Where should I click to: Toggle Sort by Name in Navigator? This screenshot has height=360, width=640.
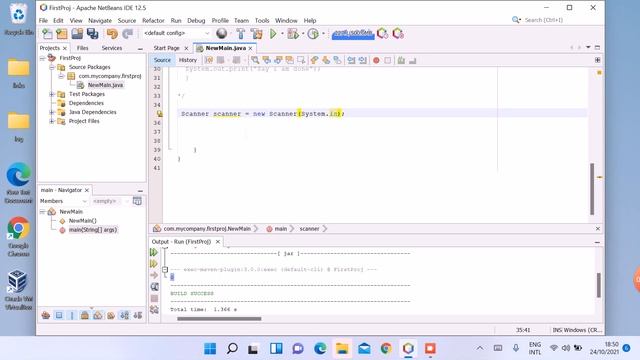[124, 315]
